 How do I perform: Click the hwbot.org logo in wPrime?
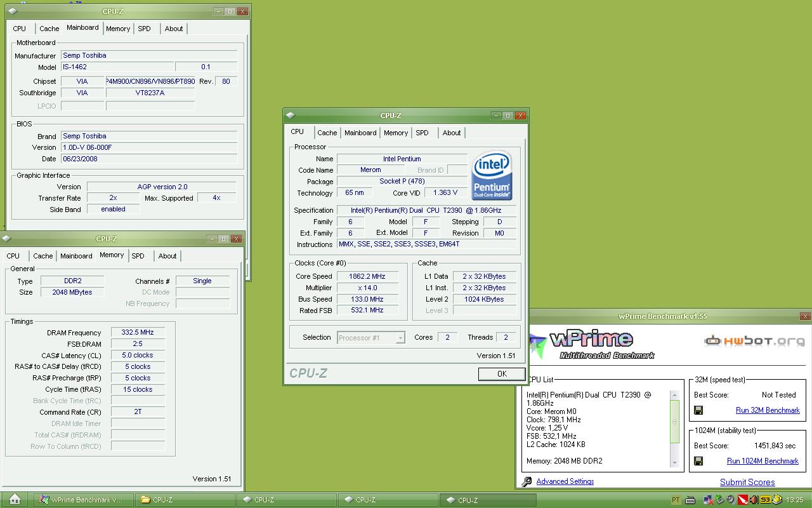754,341
